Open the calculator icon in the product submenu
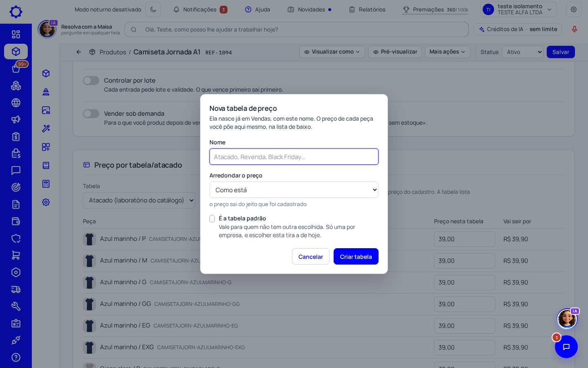588x368 pixels. click(46, 184)
